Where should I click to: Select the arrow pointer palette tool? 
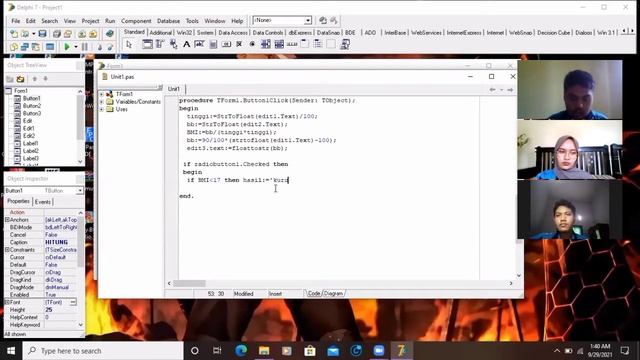pyautogui.click(x=129, y=44)
